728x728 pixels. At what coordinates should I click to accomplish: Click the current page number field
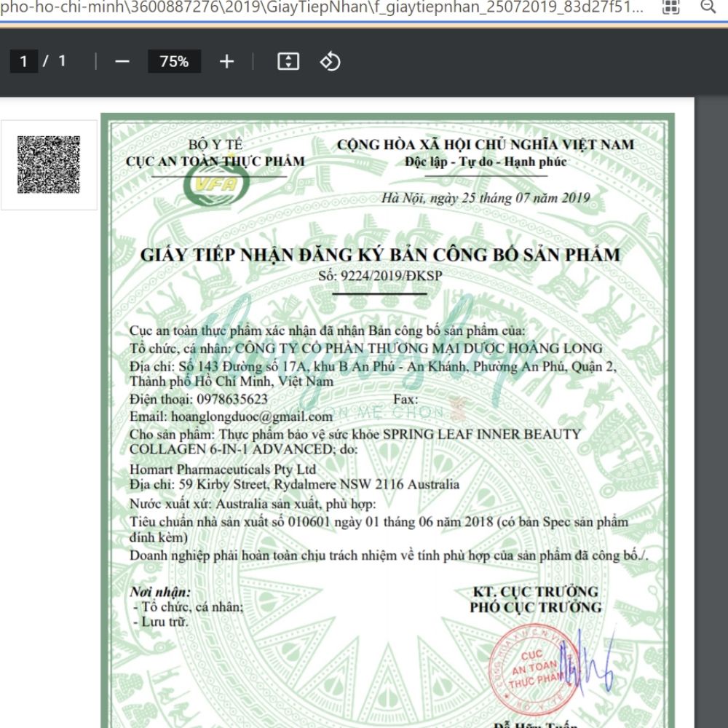(x=24, y=62)
